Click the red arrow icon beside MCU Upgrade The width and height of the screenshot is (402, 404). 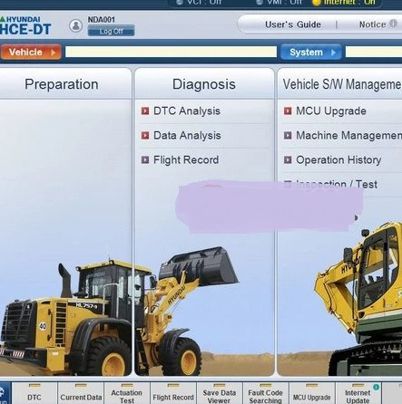pyautogui.click(x=288, y=111)
